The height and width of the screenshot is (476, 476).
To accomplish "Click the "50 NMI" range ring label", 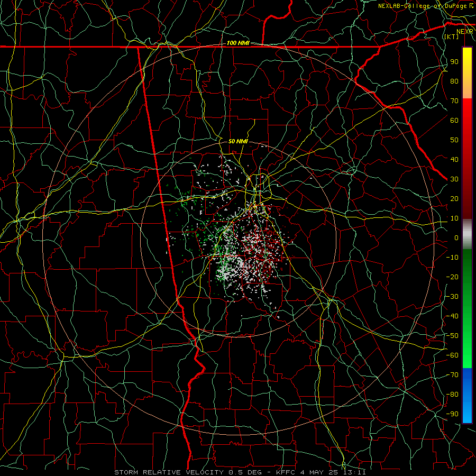I will click(x=238, y=141).
